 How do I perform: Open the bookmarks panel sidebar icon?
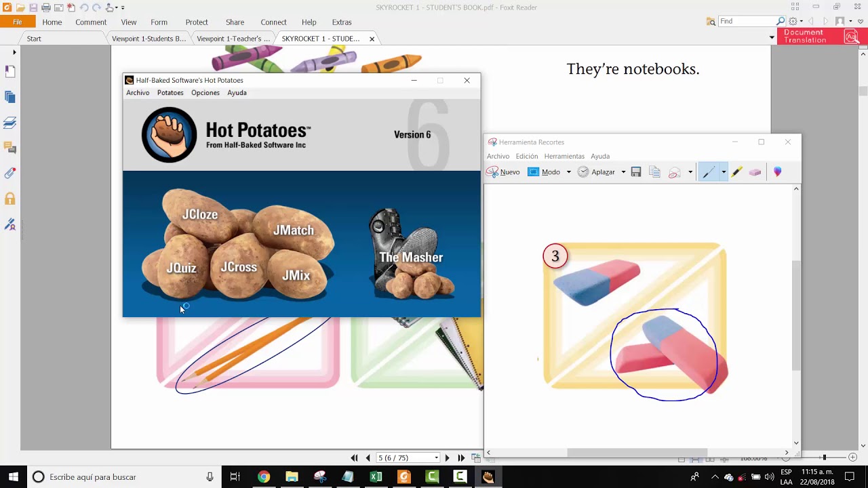click(x=10, y=71)
